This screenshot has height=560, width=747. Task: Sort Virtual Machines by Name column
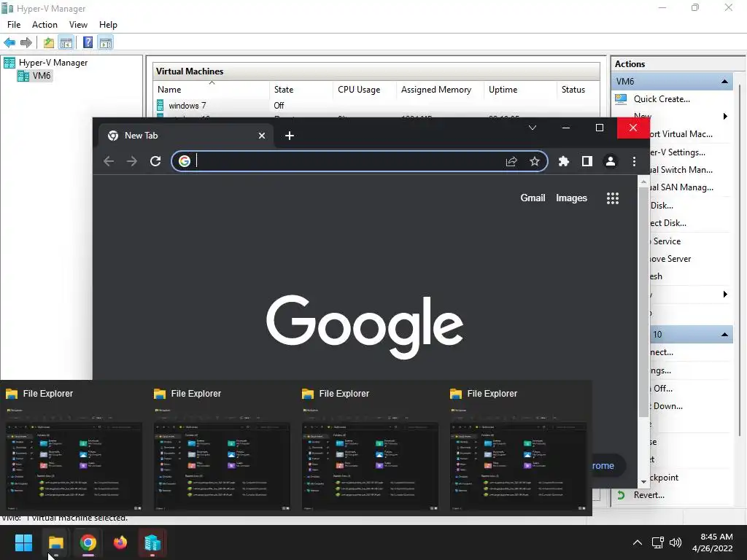pos(212,90)
